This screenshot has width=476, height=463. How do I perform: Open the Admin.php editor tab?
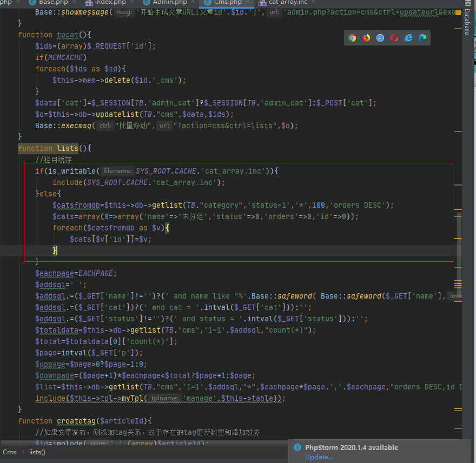169,2
